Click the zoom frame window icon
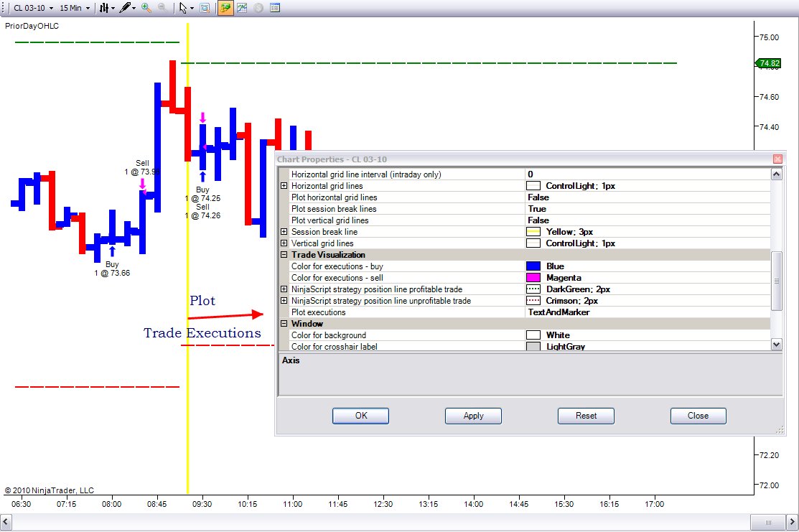This screenshot has height=532, width=799. coord(205,8)
